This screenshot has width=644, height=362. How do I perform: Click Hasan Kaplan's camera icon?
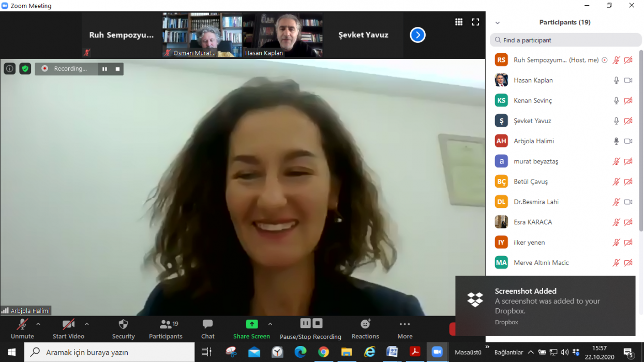pos(628,80)
